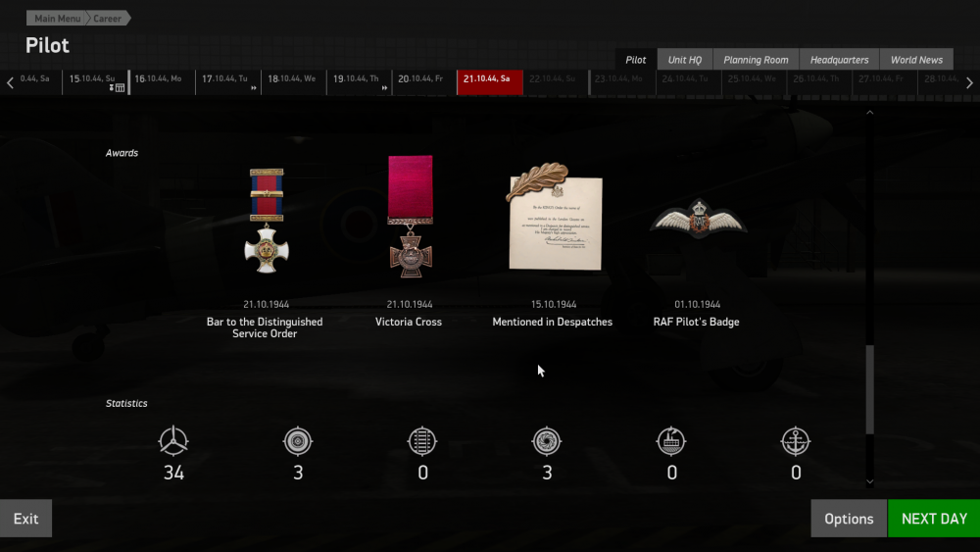
Task: Select date 19.10.44 Th on timeline
Action: click(360, 82)
